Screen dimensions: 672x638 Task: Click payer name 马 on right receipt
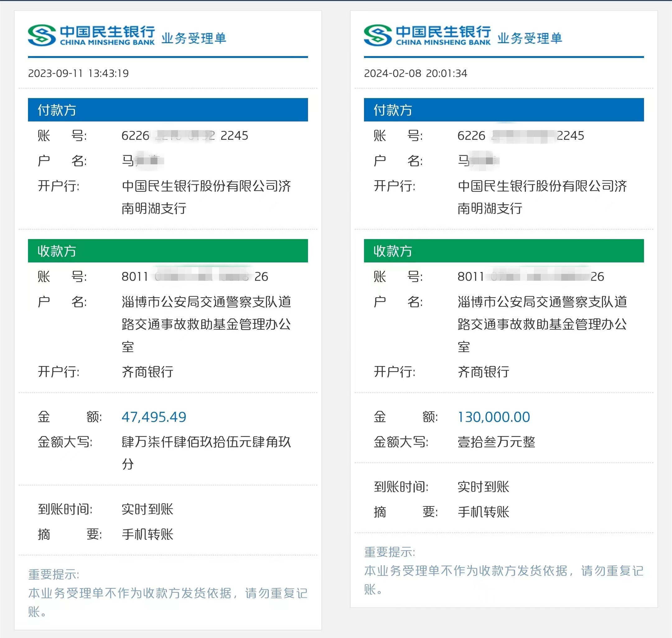478,160
